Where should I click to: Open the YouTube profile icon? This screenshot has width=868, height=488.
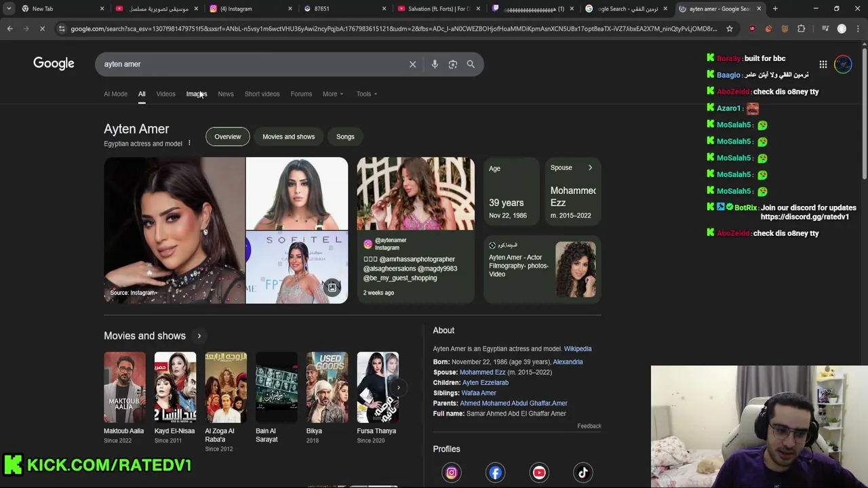539,472
